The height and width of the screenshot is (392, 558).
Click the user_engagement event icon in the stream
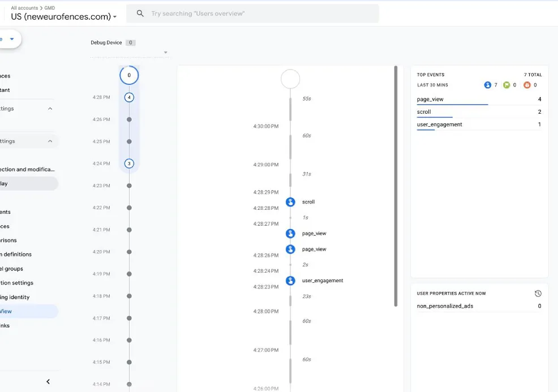[290, 281]
